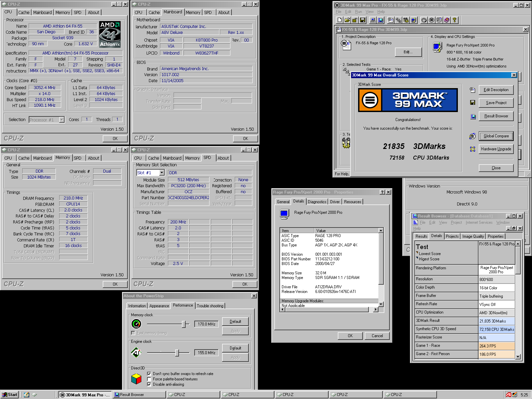Click the select tests checklist toolbar icon
Image resolution: width=532 pixels, height=399 pixels.
[398, 20]
